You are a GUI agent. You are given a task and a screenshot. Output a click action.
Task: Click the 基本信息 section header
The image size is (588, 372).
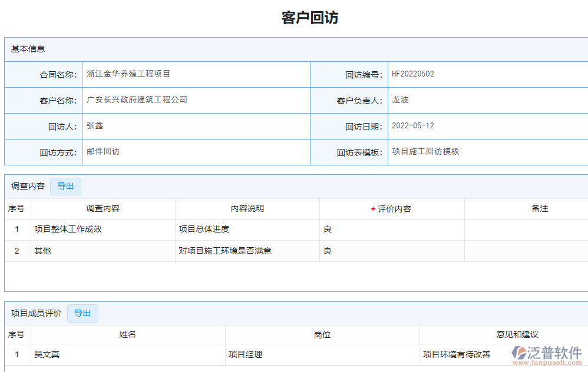[24, 49]
